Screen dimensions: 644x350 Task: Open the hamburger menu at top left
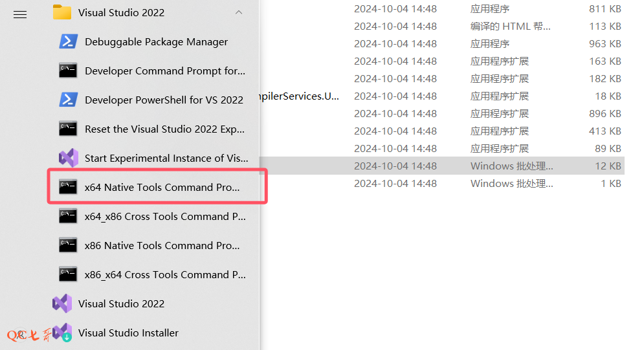20,14
